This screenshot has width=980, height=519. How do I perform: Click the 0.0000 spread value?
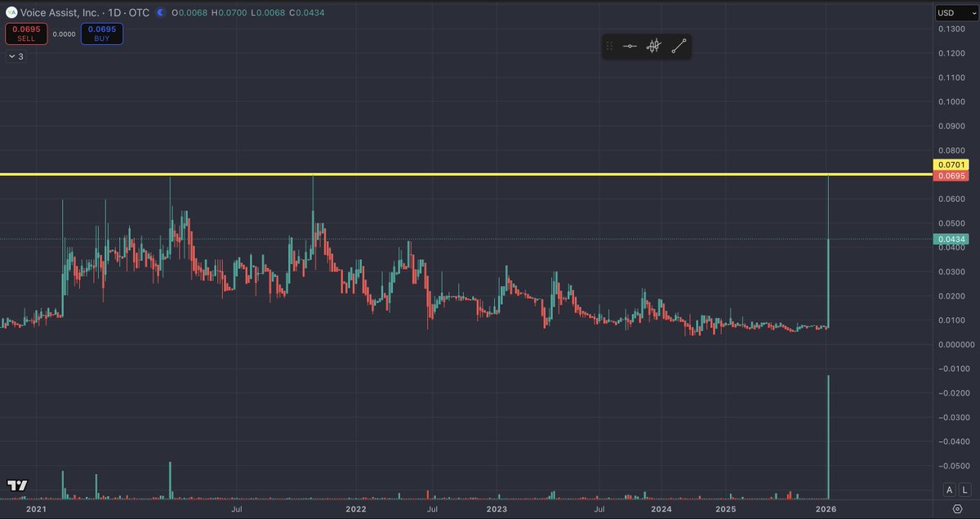64,34
